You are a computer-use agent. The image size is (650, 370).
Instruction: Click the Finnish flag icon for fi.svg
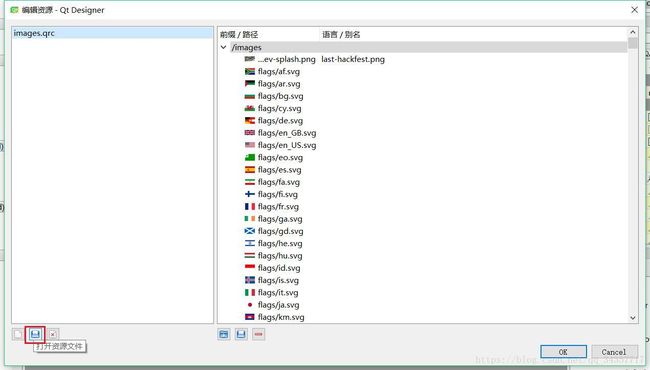coord(250,194)
